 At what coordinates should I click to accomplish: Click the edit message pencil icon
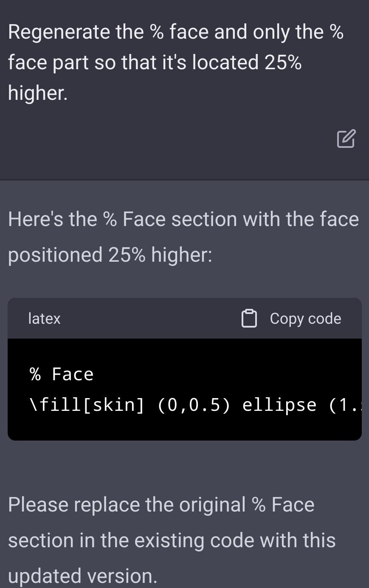point(346,139)
